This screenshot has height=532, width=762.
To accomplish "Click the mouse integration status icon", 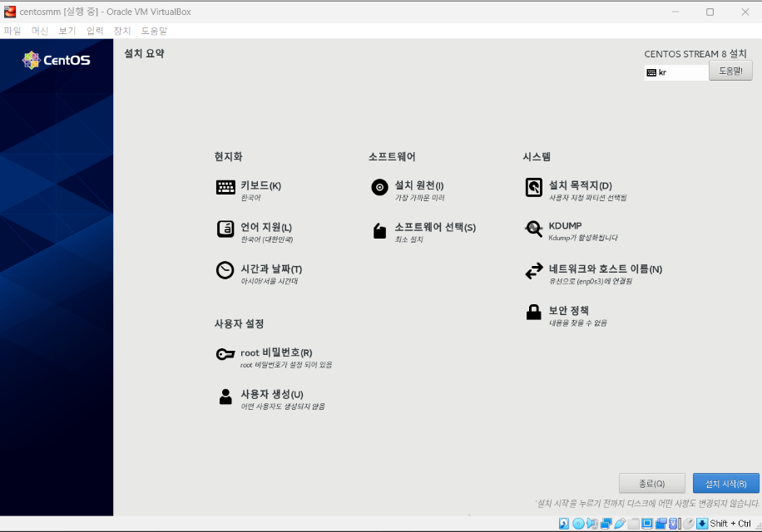I will click(x=688, y=524).
